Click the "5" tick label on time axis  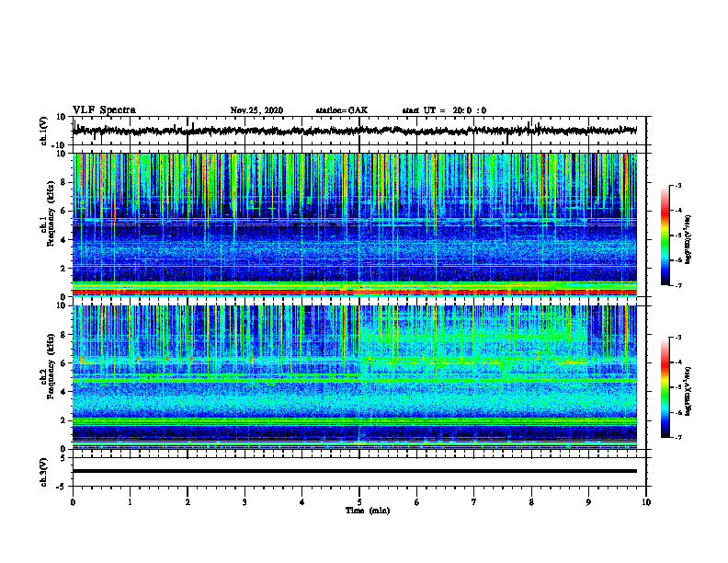tap(359, 502)
